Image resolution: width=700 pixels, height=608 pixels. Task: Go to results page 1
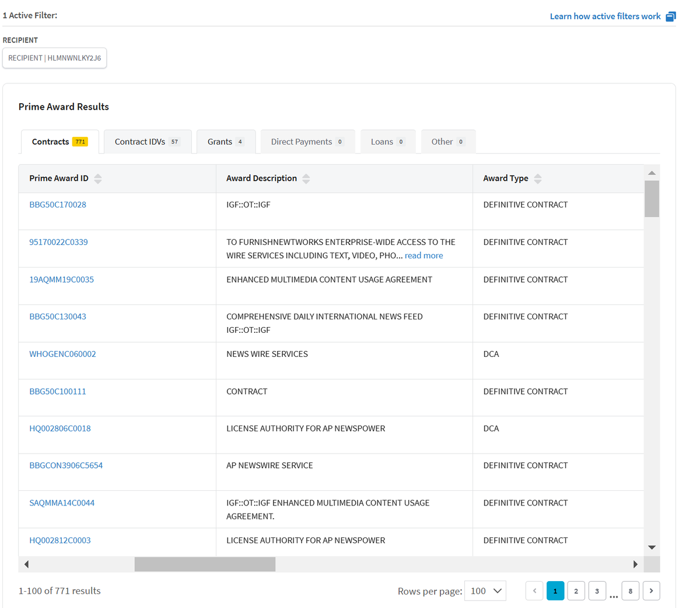(x=555, y=591)
